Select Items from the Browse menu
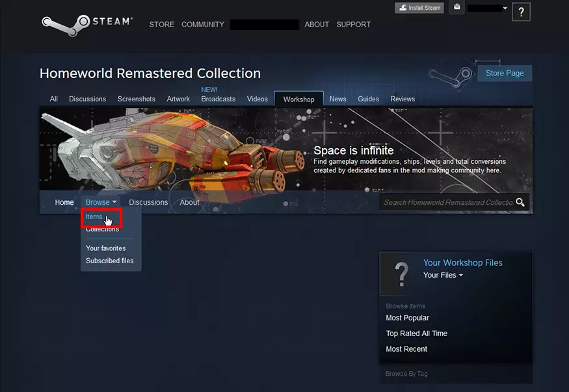This screenshot has width=569, height=392. click(94, 216)
